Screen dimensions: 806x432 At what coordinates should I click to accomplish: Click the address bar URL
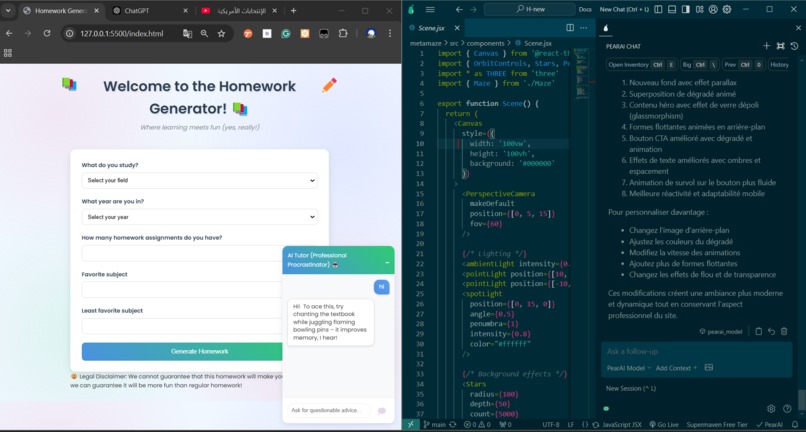tap(122, 33)
